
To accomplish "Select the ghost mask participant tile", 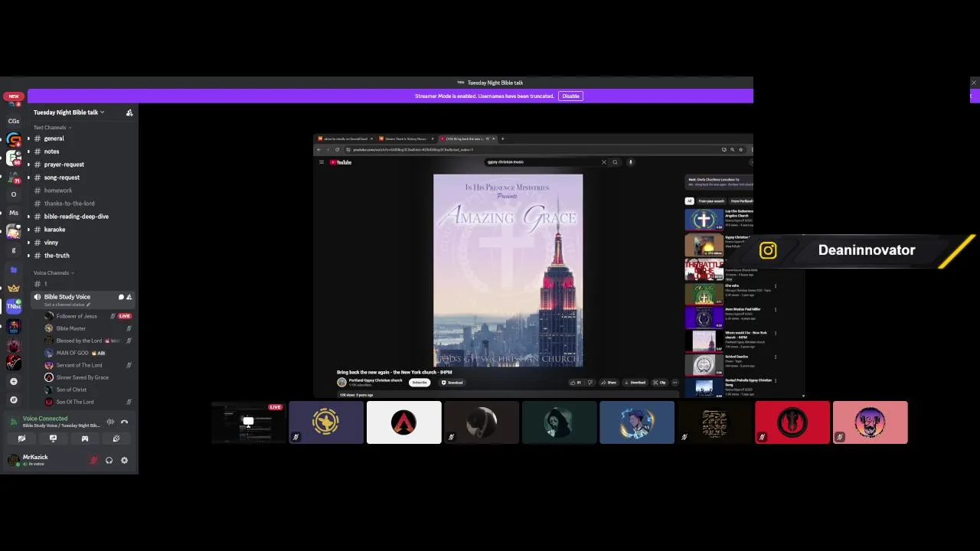I will (x=559, y=422).
